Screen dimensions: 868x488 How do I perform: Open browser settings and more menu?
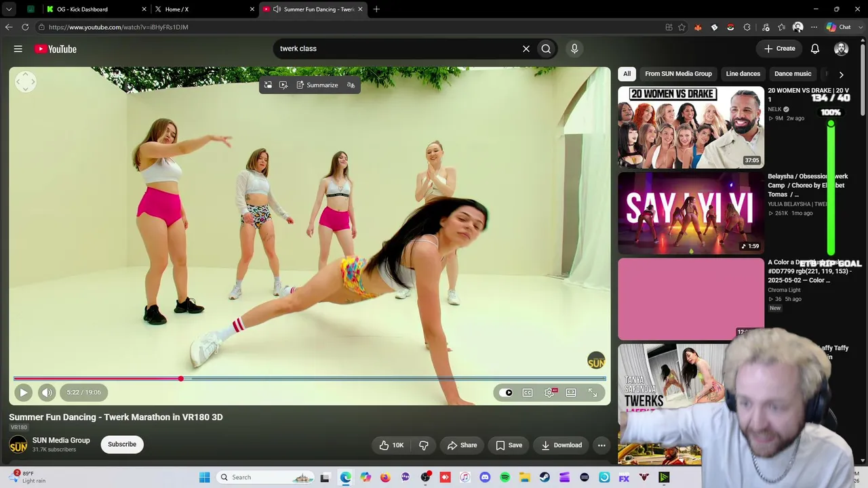(x=814, y=27)
